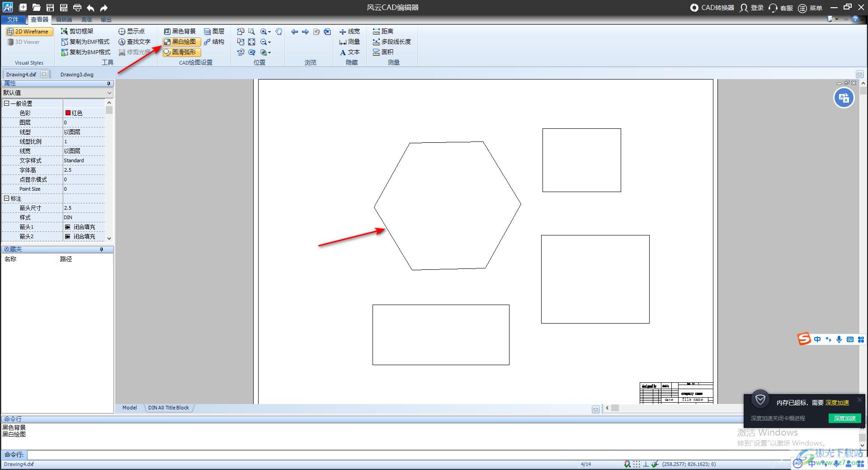Viewport: 868px width, 470px height.
Task: Click 查找文字 find text tool
Action: 134,42
